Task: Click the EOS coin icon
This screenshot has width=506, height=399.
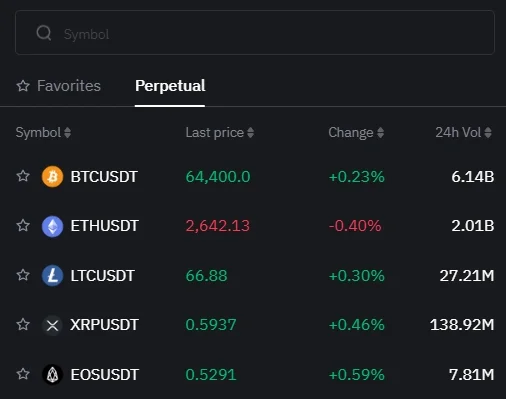Action: pos(52,375)
